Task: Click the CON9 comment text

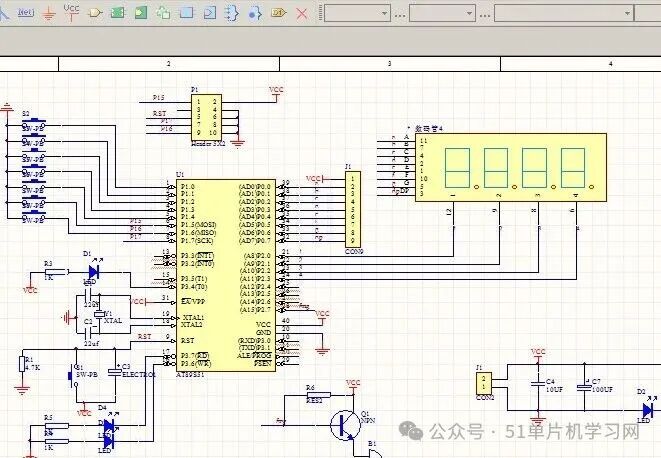Action: tap(354, 251)
